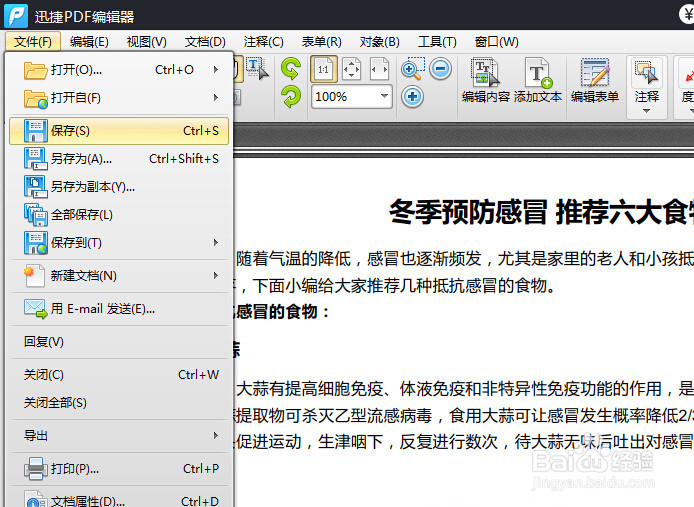The width and height of the screenshot is (694, 507).
Task: Click the 打印(P)... printer icon
Action: (35, 468)
